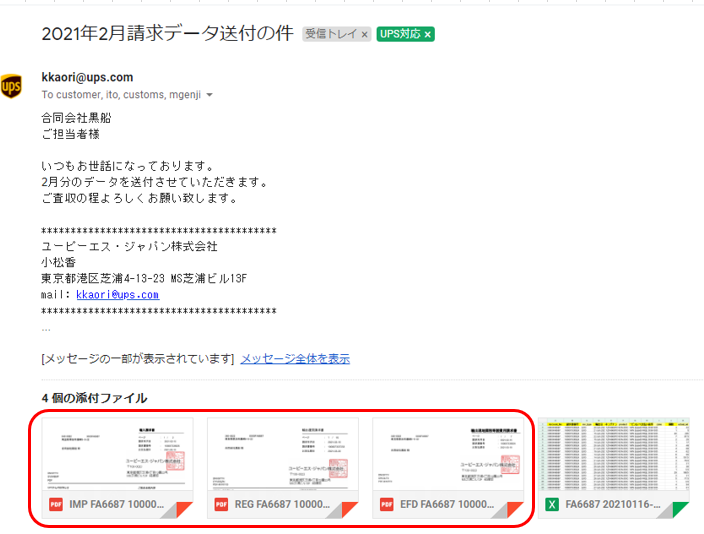
Task: Click the 4 個の添付ファイル heading
Action: click(x=94, y=398)
